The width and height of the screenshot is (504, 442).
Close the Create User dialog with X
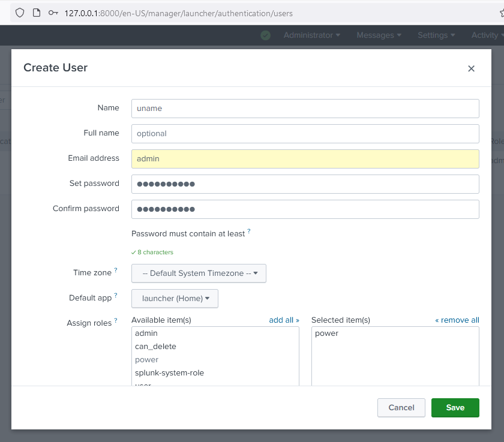point(471,68)
